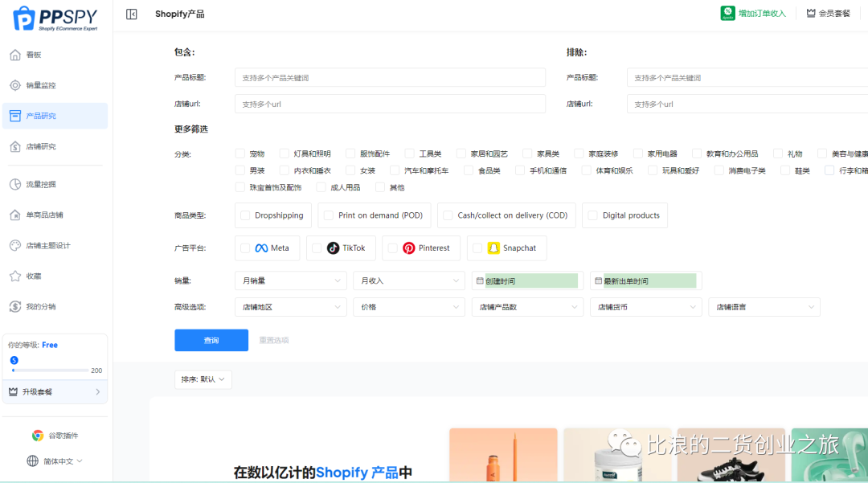
Task: Open the 月销量 dropdown
Action: click(291, 280)
